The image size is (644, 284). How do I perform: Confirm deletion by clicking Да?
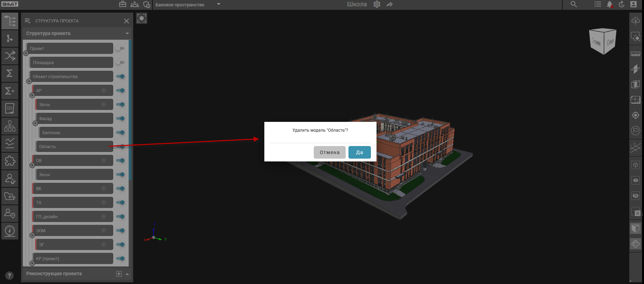pos(359,152)
